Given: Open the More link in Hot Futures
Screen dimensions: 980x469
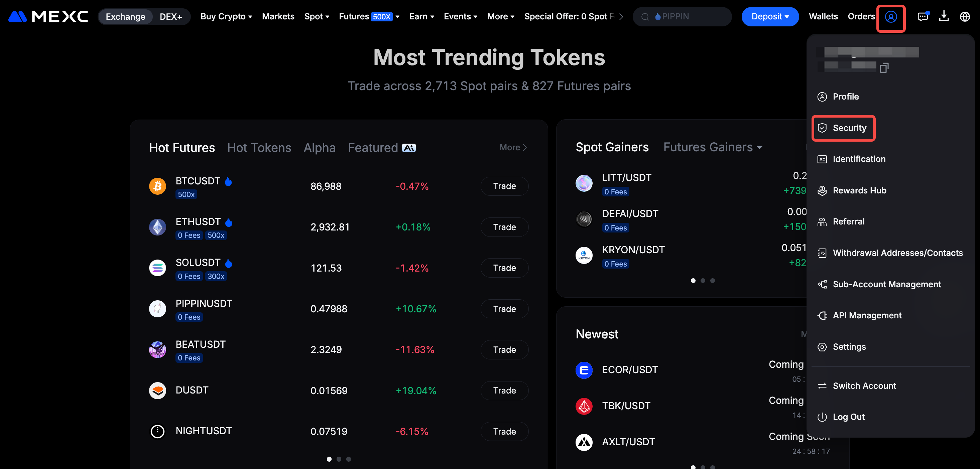Looking at the screenshot, I should point(513,147).
